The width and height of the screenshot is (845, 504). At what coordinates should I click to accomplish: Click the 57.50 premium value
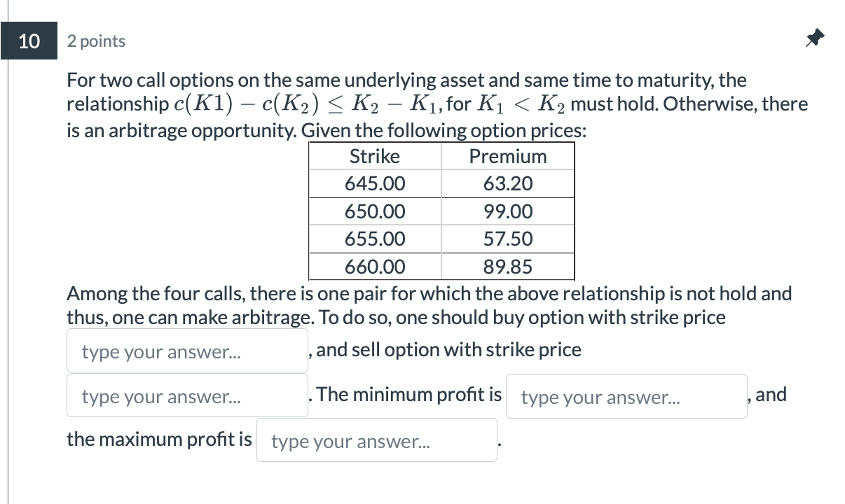[x=507, y=239]
